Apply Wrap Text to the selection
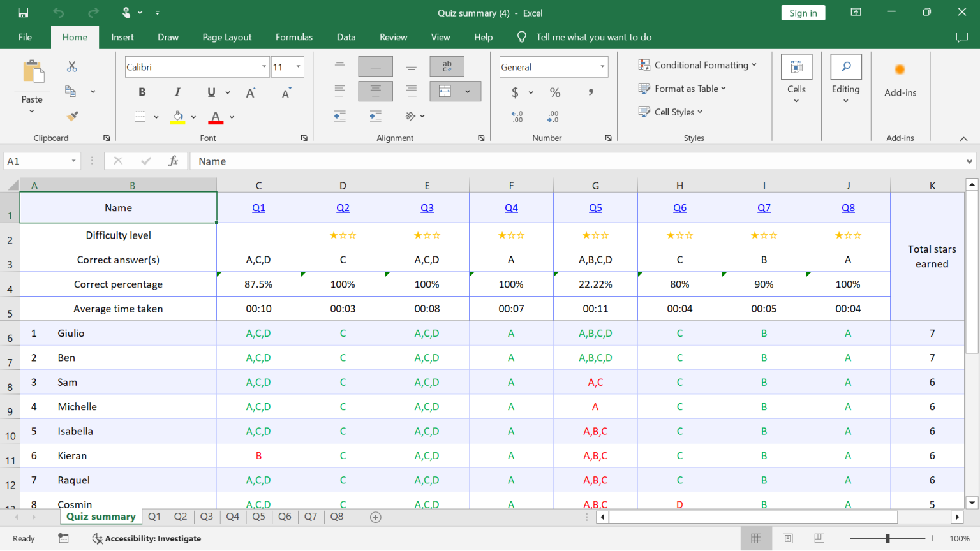This screenshot has width=980, height=551. pyautogui.click(x=447, y=66)
